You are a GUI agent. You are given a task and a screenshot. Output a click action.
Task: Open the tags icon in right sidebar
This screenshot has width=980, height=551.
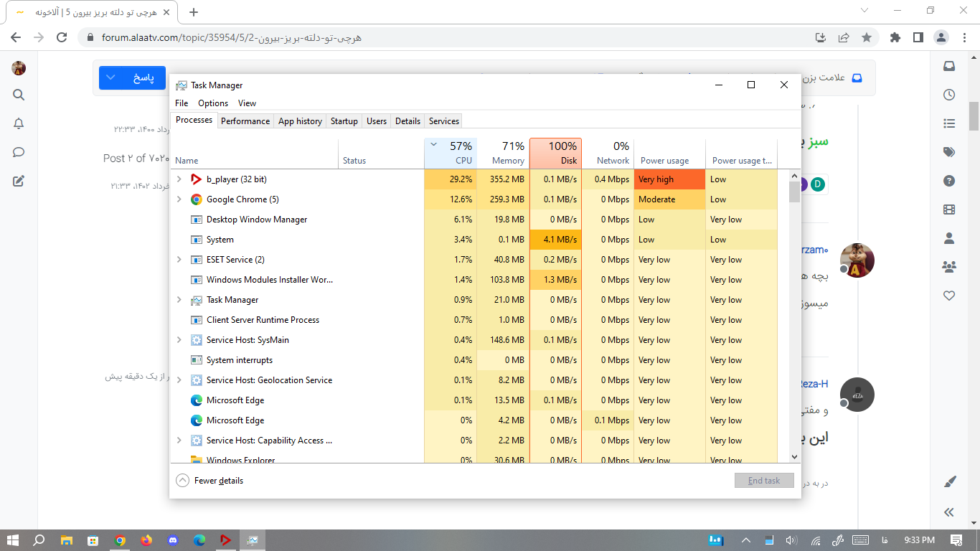(949, 152)
